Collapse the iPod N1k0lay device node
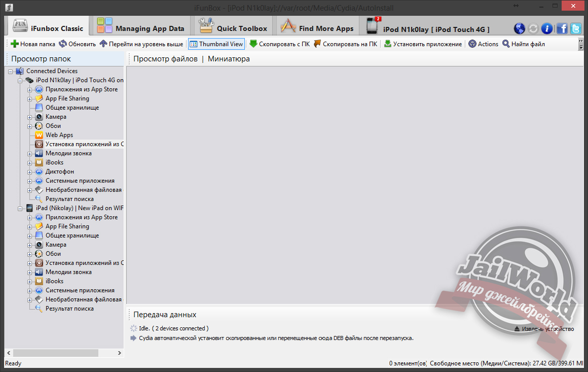The height and width of the screenshot is (372, 588). 20,80
